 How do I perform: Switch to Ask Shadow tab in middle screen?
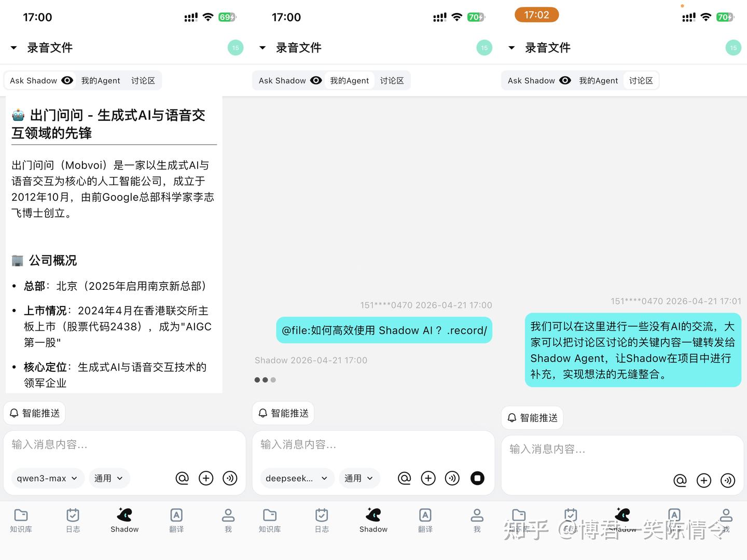289,80
